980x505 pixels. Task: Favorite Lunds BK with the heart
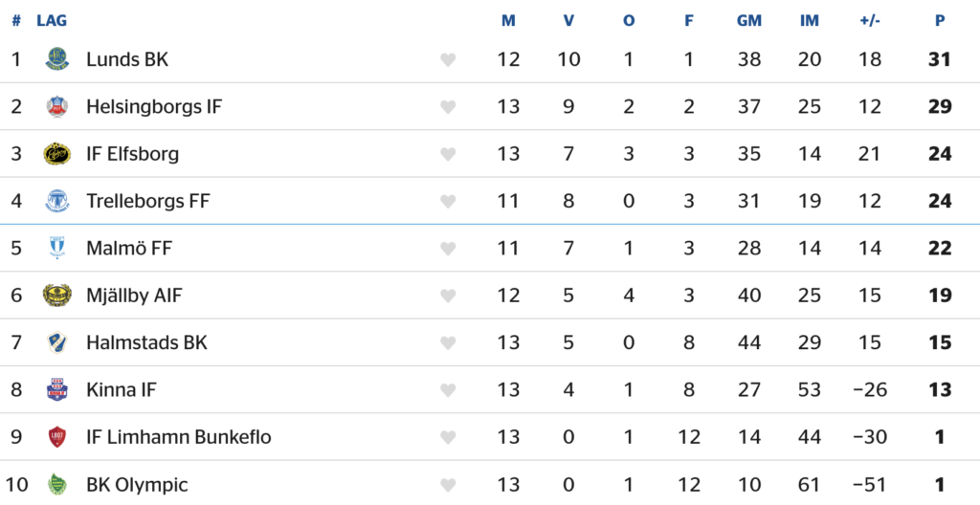pos(448,60)
